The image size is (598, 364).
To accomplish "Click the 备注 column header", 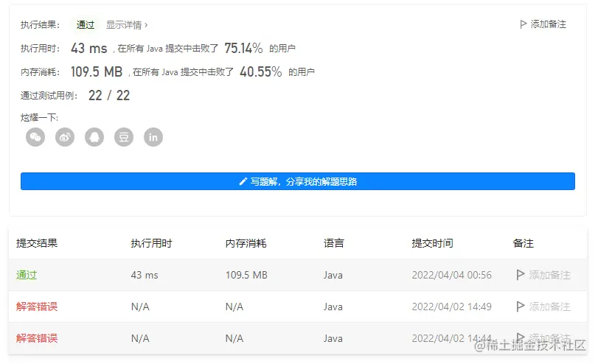I will pyautogui.click(x=524, y=243).
